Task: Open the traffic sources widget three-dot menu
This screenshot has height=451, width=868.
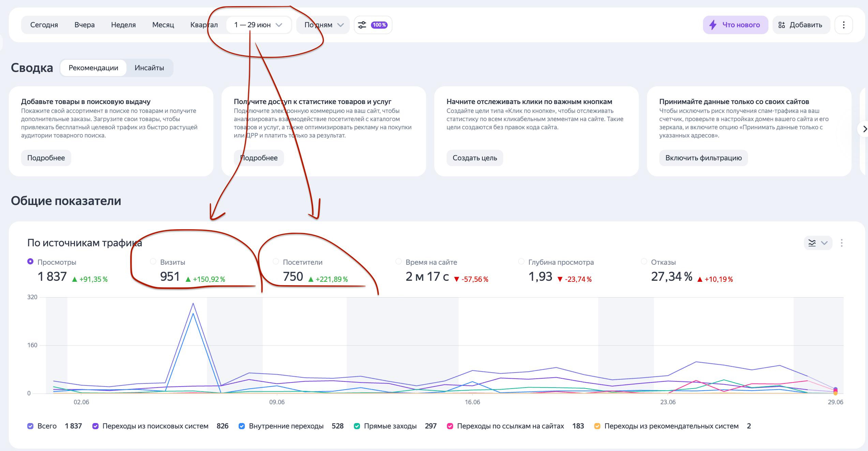Action: pyautogui.click(x=842, y=243)
